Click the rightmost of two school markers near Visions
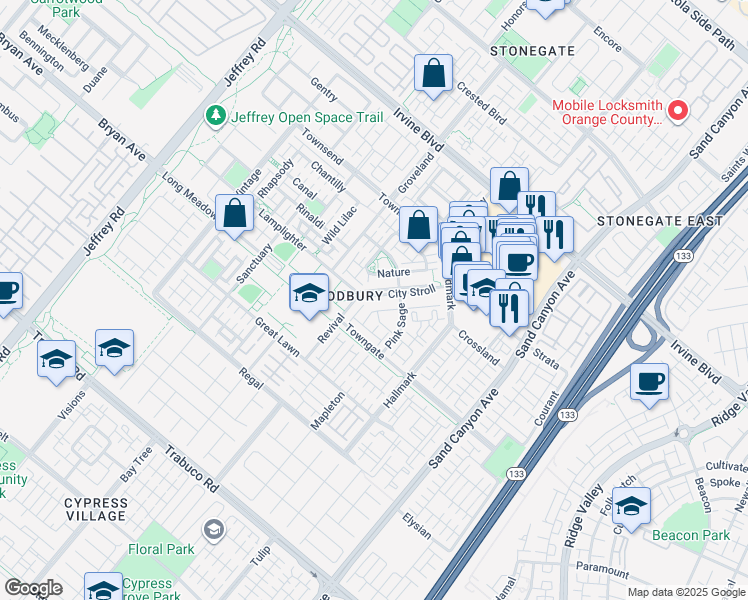 (x=114, y=351)
